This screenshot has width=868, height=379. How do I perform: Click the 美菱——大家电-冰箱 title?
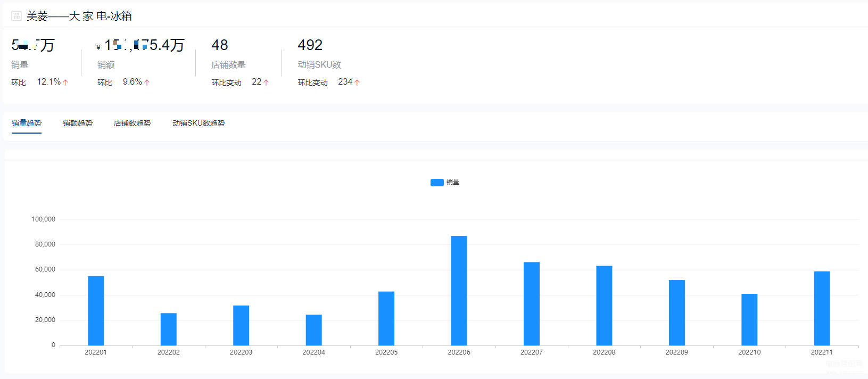[x=79, y=16]
